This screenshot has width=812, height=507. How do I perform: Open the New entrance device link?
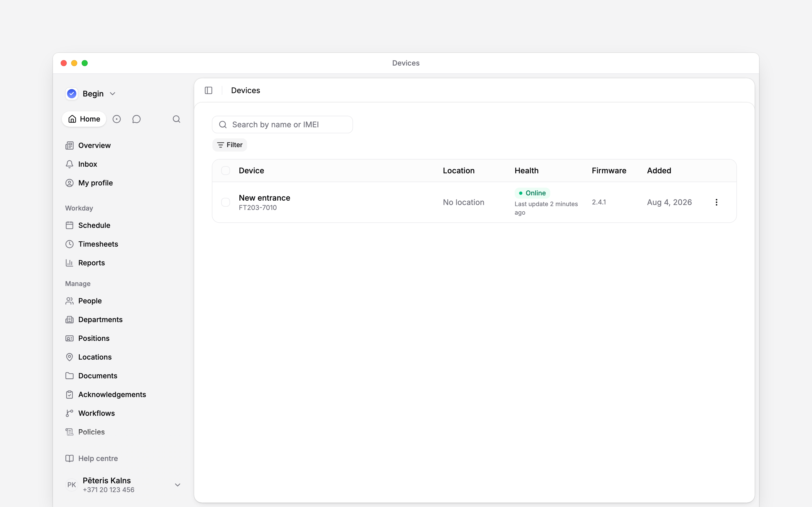point(265,198)
